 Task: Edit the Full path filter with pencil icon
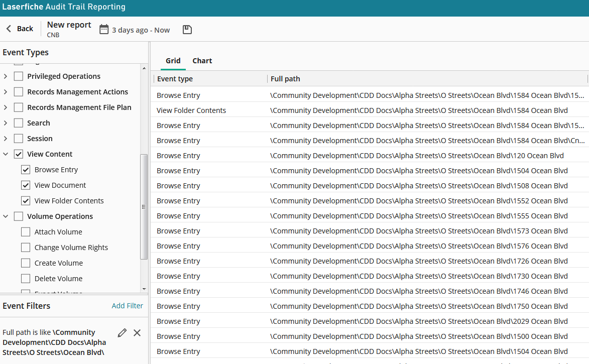click(x=122, y=333)
